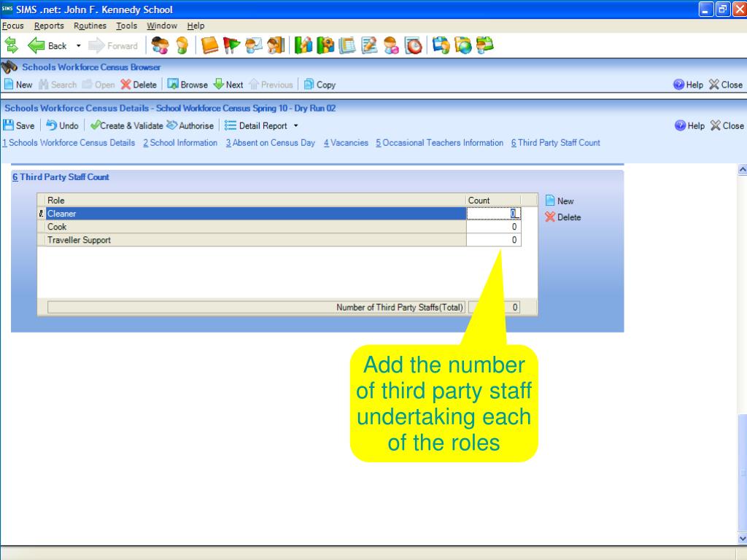Click the orange book icon in toolbar
Viewport: 747px width, 560px height.
pyautogui.click(x=209, y=46)
